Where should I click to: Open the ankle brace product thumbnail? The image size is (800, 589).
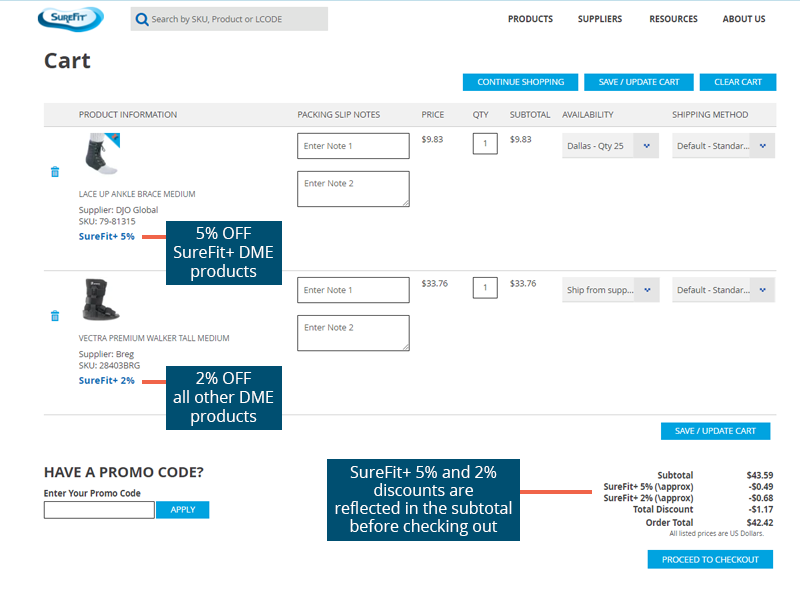(x=102, y=154)
